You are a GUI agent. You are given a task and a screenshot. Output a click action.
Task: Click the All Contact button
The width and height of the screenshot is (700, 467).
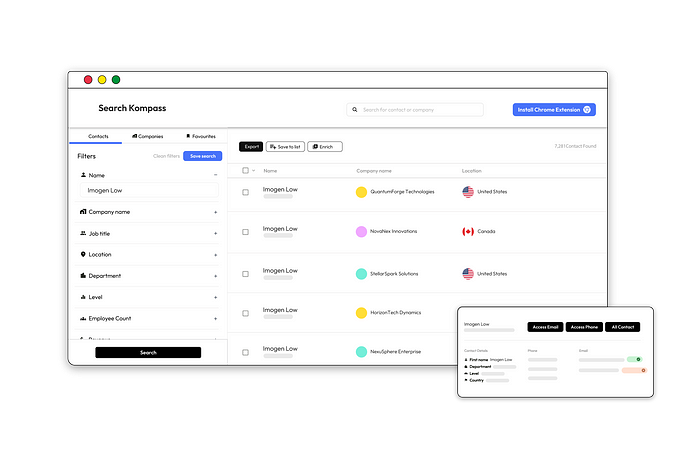[622, 327]
